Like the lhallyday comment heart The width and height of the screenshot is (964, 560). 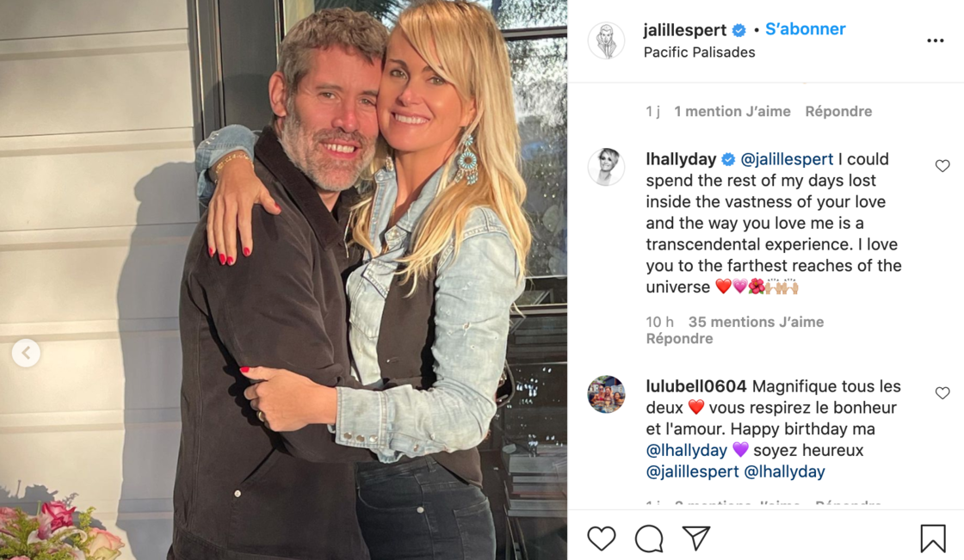coord(942,166)
